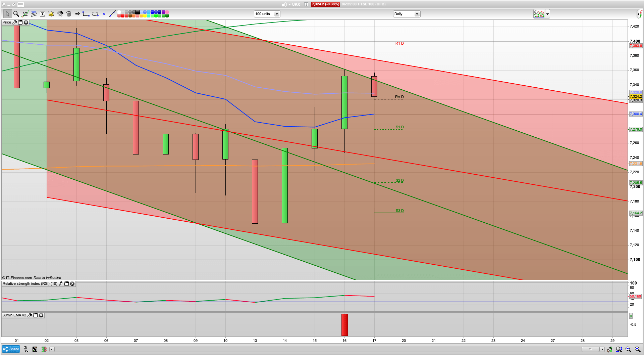The width and height of the screenshot is (644, 355).
Task: Maximize the Price panel window
Action: 20,23
